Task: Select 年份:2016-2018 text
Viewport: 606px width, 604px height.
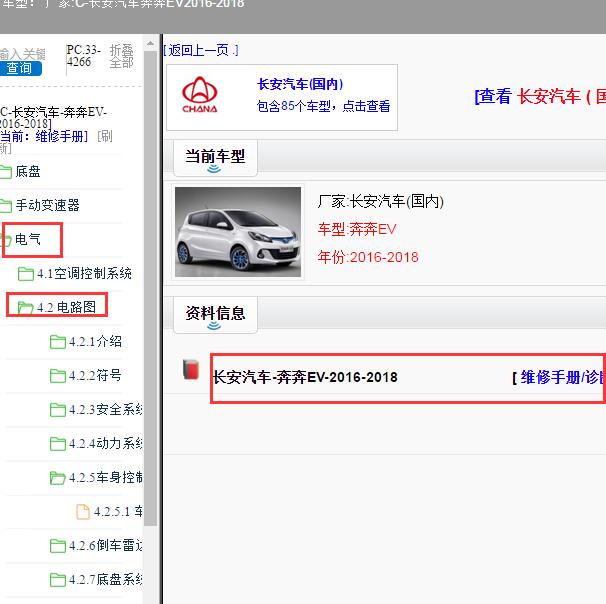Action: point(368,257)
